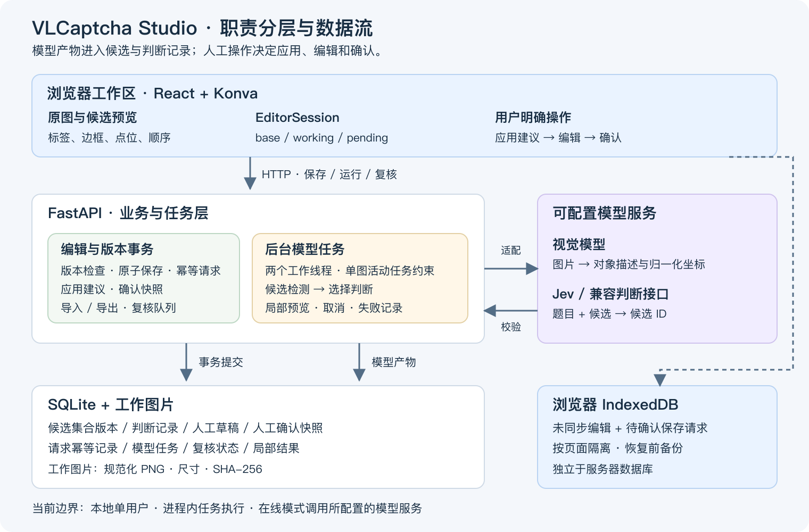Click the text "导入 / 导出 · 复核队列"

(x=118, y=308)
